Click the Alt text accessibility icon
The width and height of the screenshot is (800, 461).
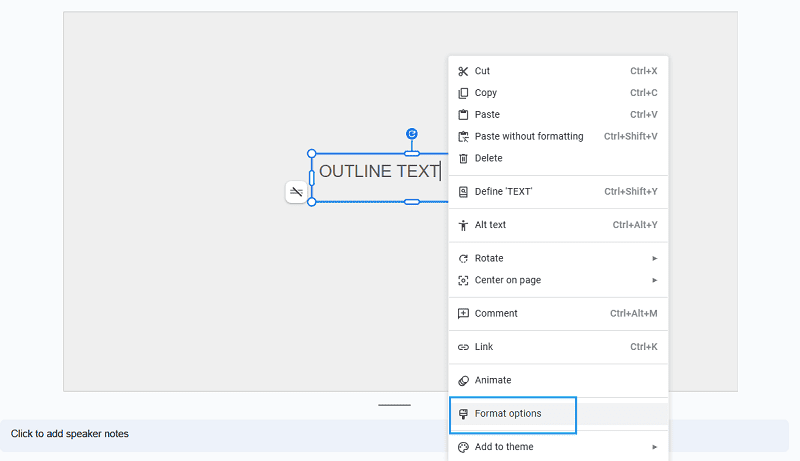[x=463, y=225]
